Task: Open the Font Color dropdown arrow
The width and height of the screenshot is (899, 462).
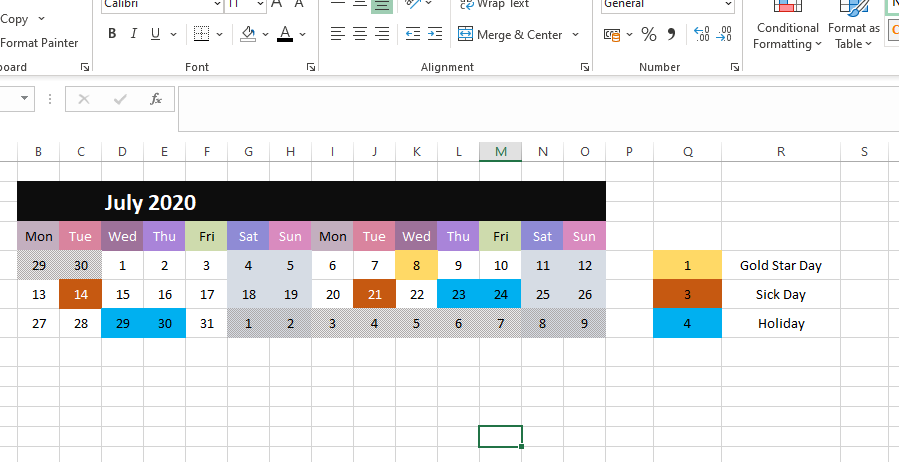Action: [x=303, y=34]
